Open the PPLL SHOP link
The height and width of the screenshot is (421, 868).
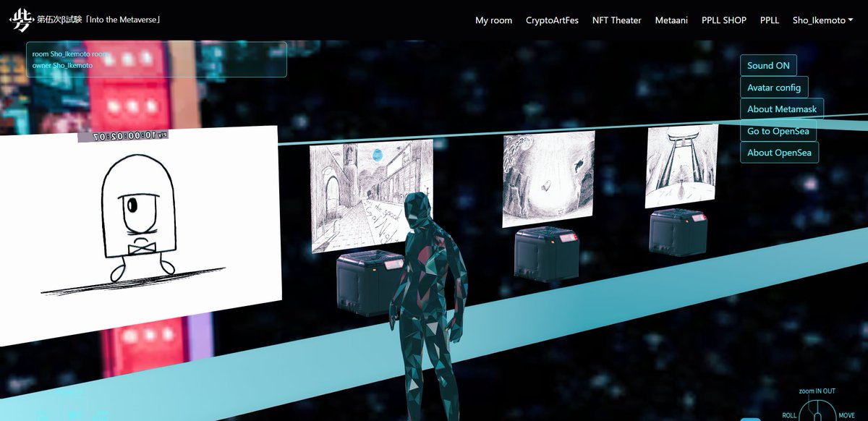coord(723,20)
